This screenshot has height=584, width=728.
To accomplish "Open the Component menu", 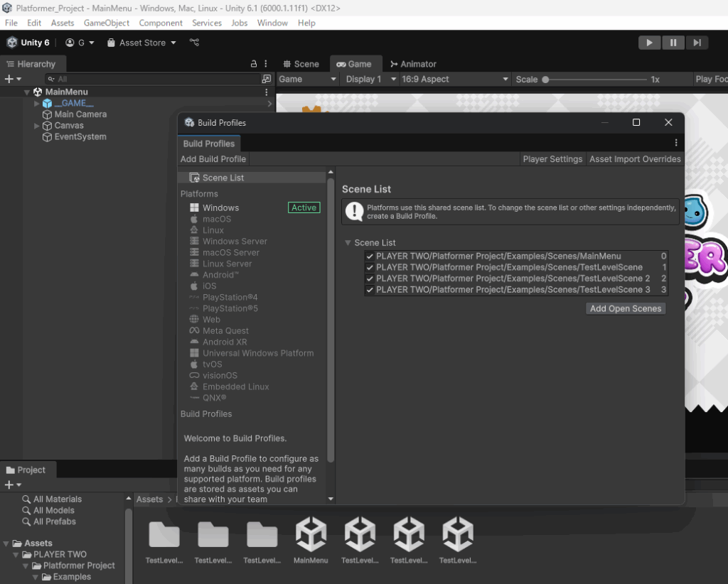I will [161, 23].
